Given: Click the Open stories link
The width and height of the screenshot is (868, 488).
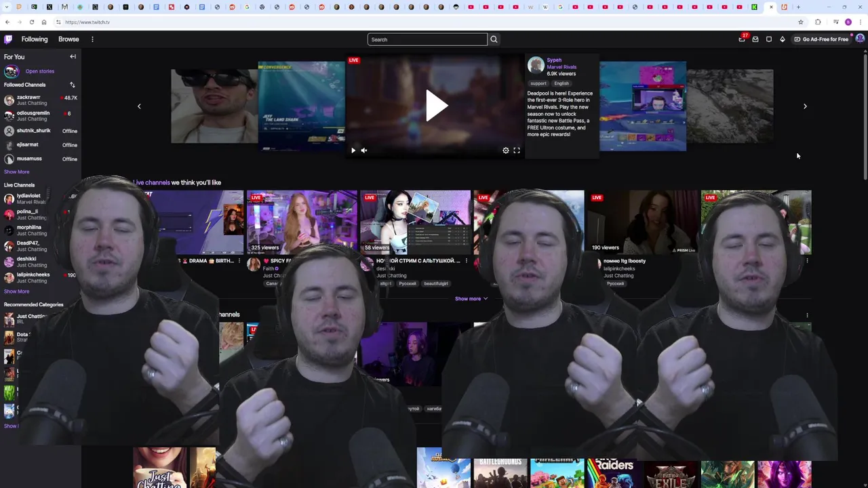Looking at the screenshot, I should pos(40,71).
